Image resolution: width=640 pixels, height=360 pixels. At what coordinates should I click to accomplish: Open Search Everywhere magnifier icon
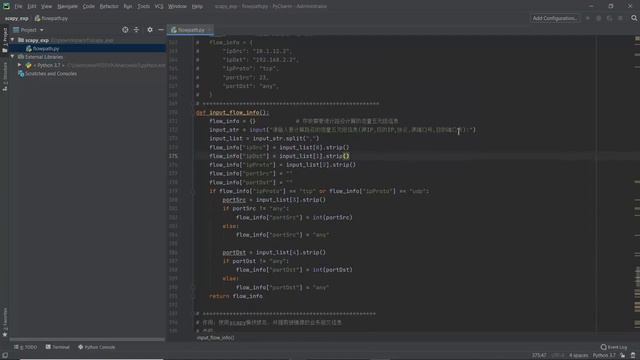click(634, 18)
